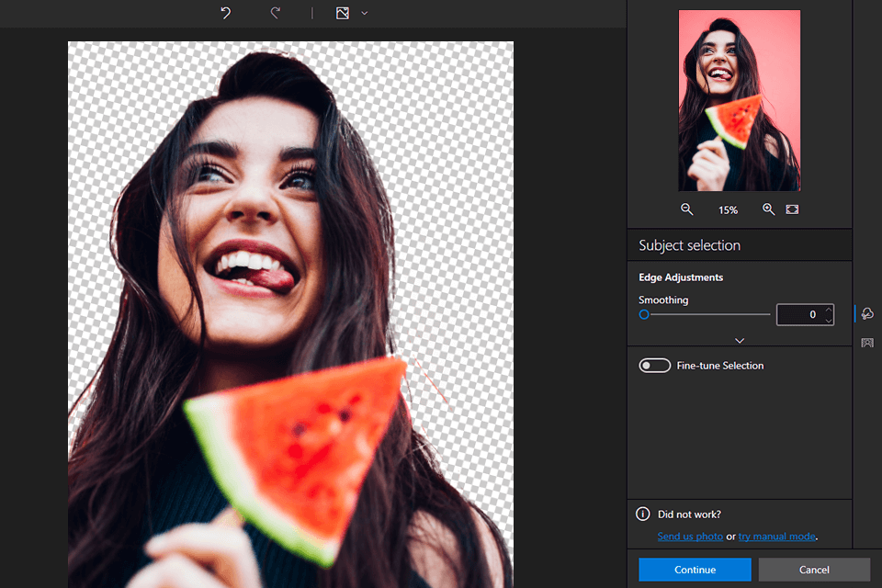Zoom in the preview
The height and width of the screenshot is (588, 882).
tap(768, 209)
